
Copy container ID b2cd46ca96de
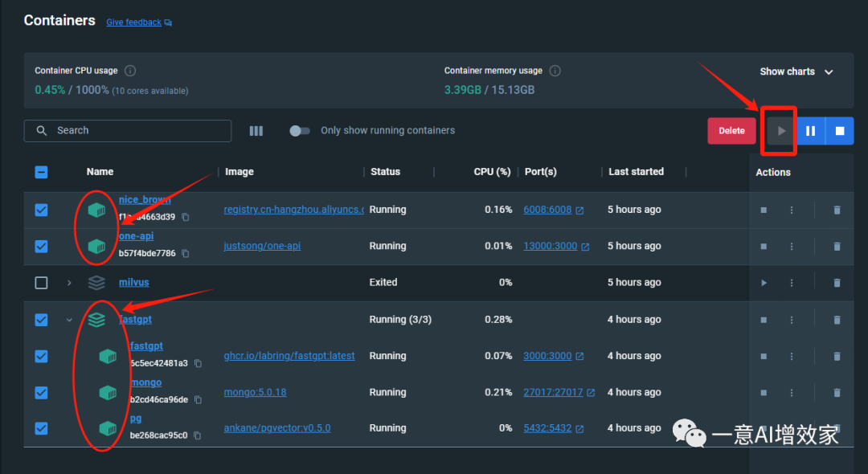[x=199, y=400]
